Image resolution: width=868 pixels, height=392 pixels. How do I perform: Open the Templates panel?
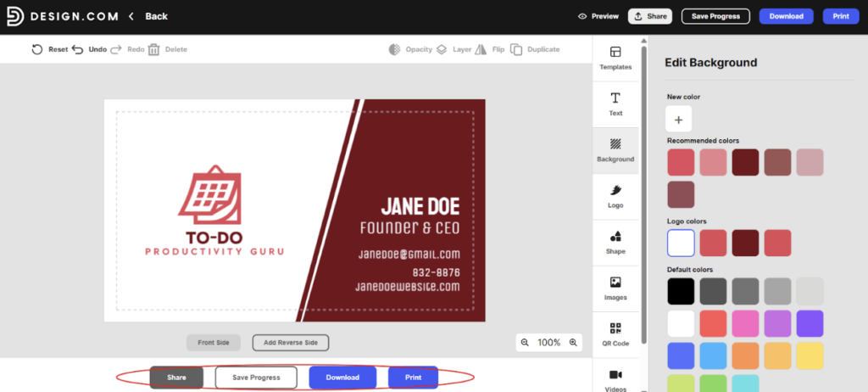coord(615,58)
